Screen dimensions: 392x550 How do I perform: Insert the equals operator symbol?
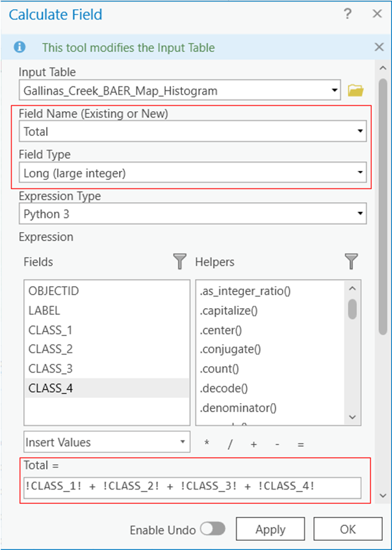coord(300,444)
